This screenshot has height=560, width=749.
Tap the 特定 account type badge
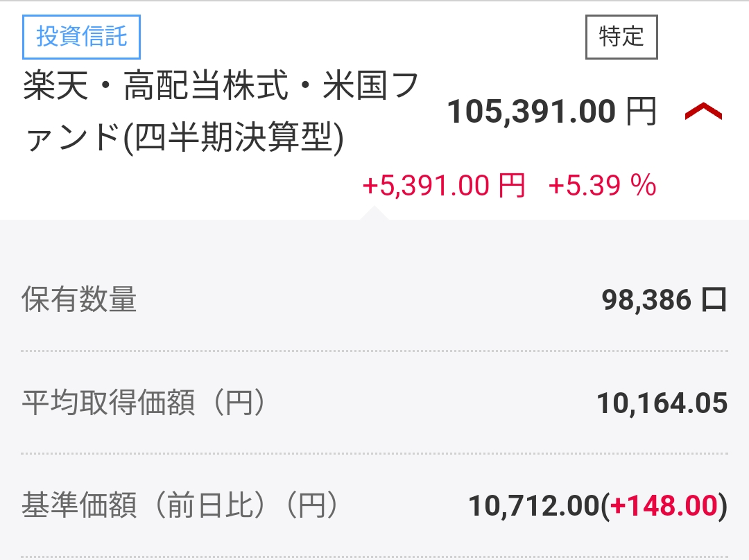[x=622, y=37]
